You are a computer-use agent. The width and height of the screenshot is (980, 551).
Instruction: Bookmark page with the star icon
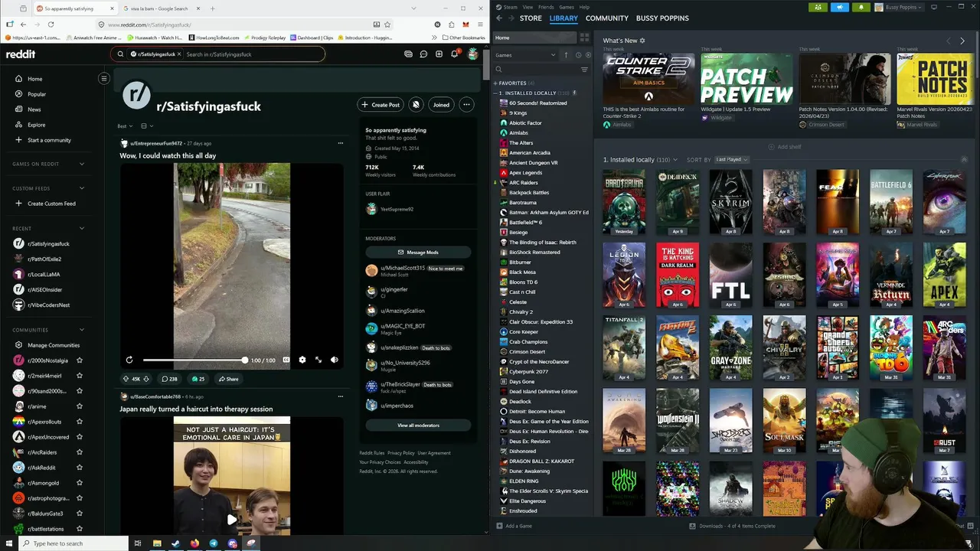point(387,24)
